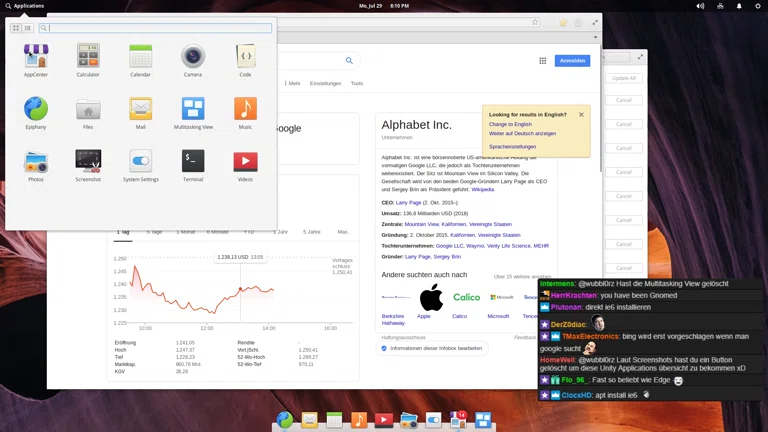Screen dimensions: 768x432
Task: Launch AppCenter from the applications grid
Action: click(36, 61)
